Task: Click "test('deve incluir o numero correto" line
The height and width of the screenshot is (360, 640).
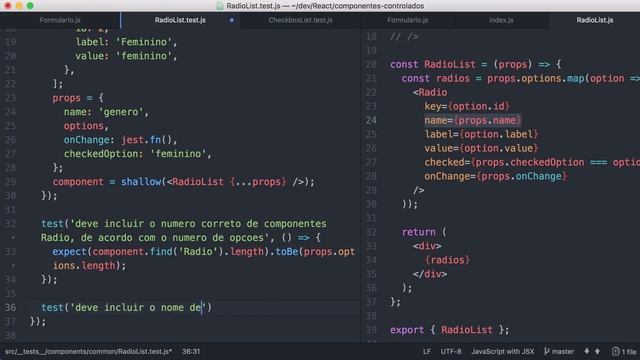Action: coord(184,224)
